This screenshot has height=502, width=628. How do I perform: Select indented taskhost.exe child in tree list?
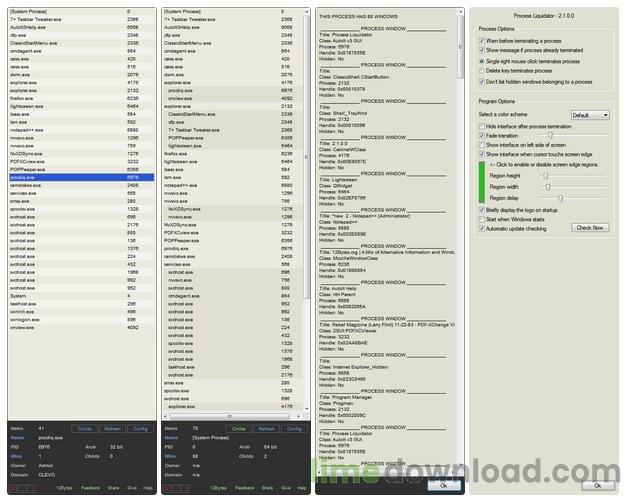(233, 367)
